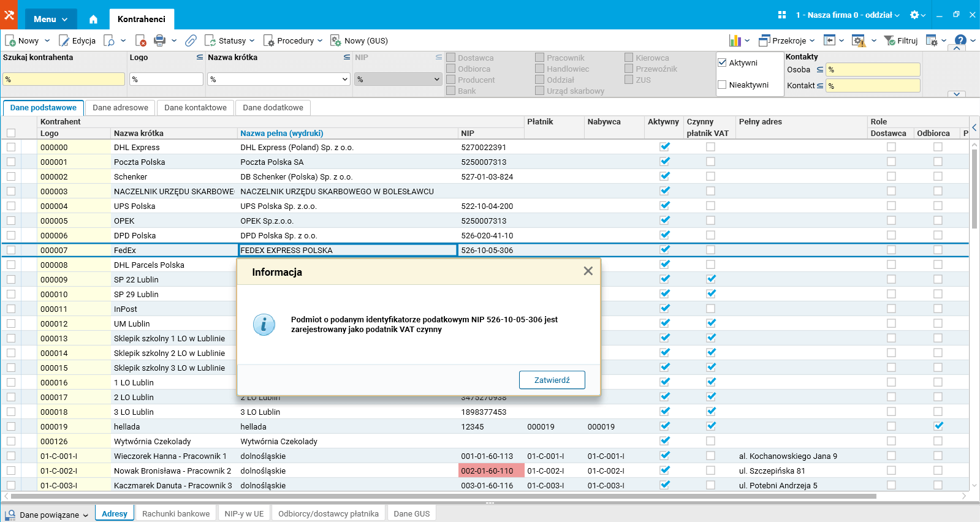Click the Szukaj kontrahenta search field

tap(64, 79)
